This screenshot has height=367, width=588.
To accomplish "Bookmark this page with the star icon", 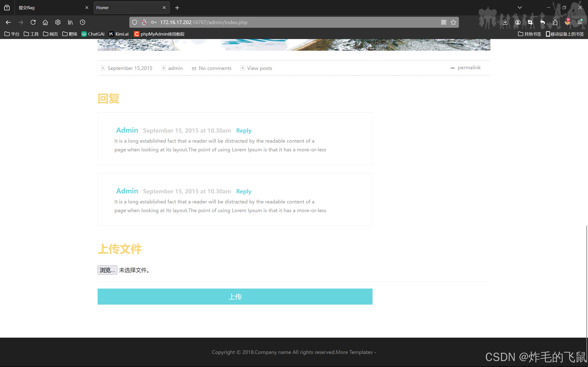I will point(453,22).
